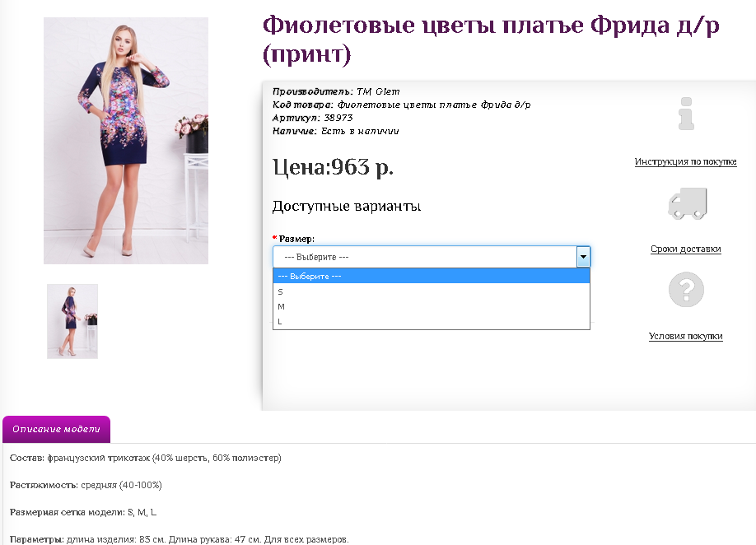Screen dimensions: 756x545
Task: Click the 'Артикул: 38973' text
Action: [312, 118]
